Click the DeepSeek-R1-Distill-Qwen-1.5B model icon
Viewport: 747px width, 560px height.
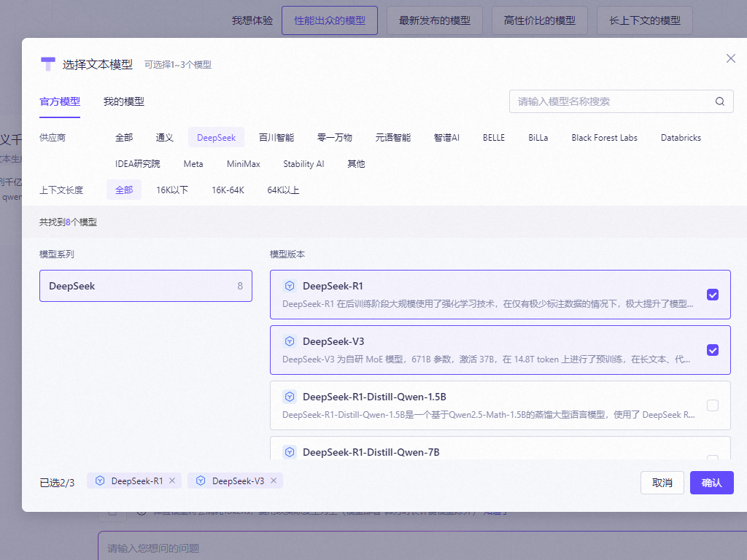pos(290,397)
